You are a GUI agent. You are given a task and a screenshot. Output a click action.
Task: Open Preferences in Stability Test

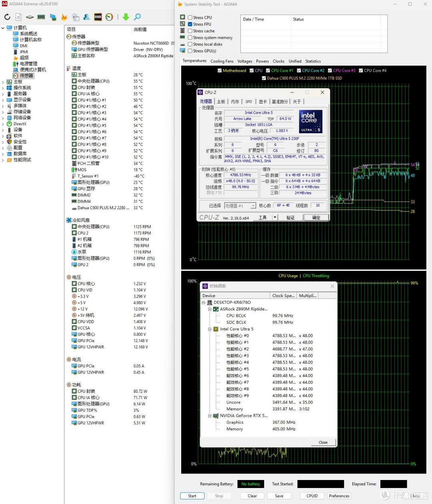coord(339,496)
